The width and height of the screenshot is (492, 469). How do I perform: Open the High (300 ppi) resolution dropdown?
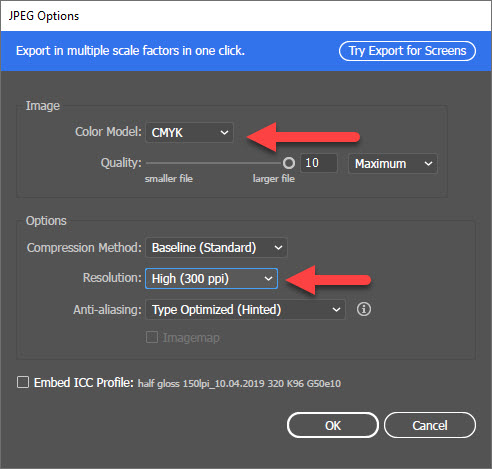[211, 279]
